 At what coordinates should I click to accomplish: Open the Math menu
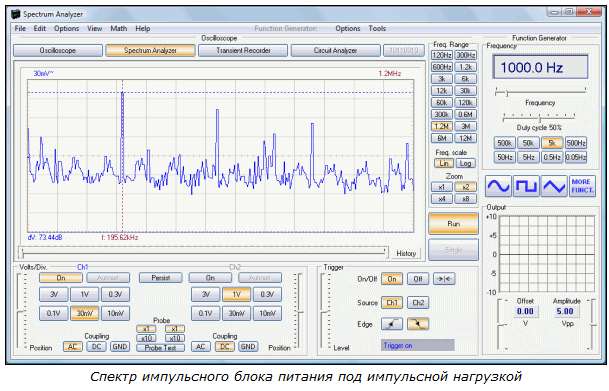click(118, 28)
